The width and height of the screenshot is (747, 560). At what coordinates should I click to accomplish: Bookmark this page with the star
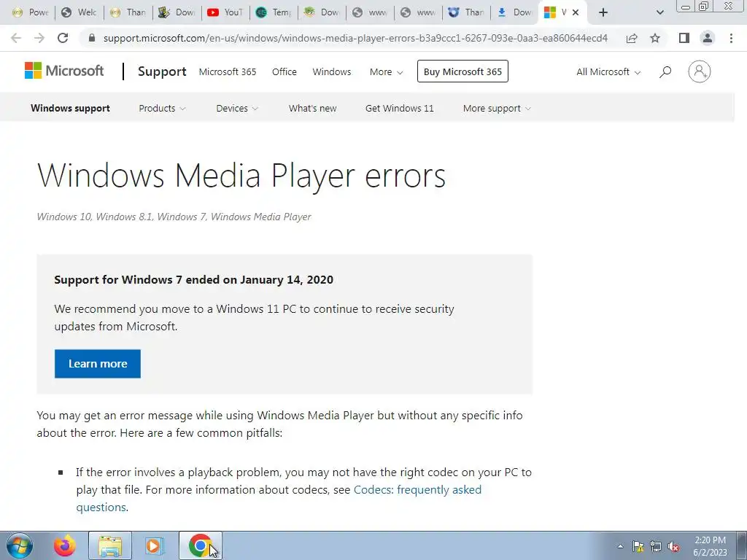click(655, 38)
